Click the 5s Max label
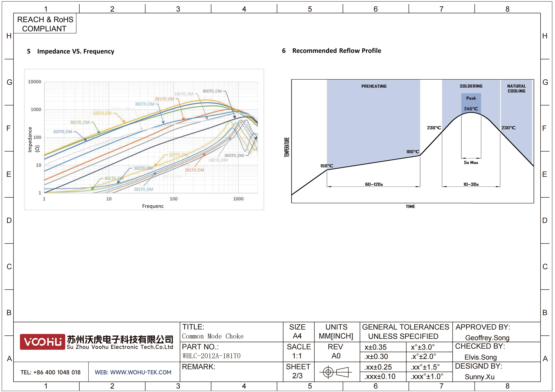The image size is (555, 392). click(471, 163)
